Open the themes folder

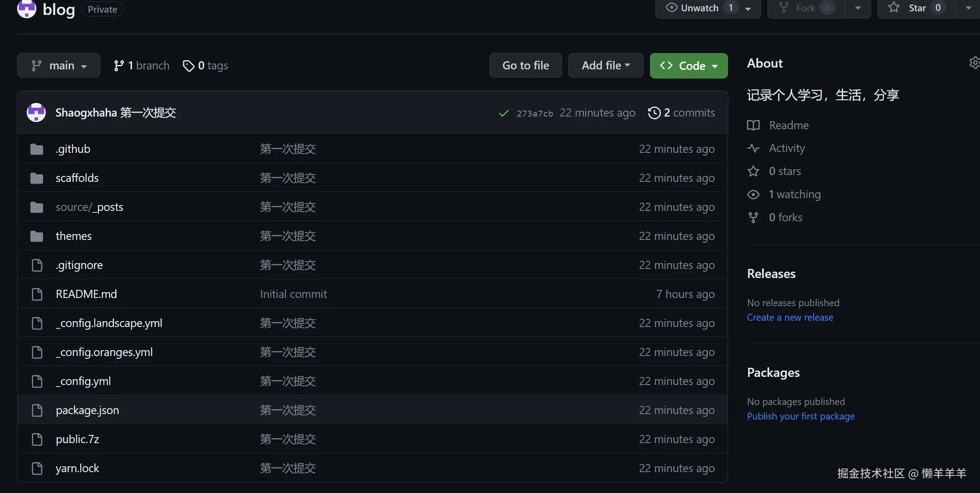coord(73,236)
